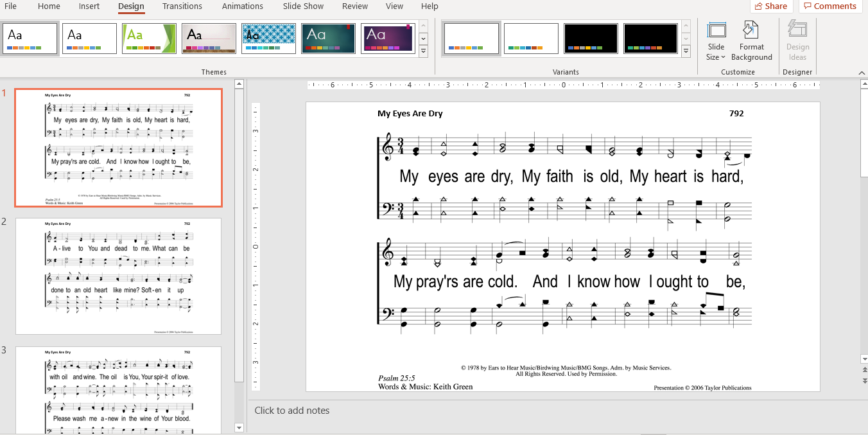This screenshot has height=435, width=868.
Task: Click the Share button
Action: 770,6
